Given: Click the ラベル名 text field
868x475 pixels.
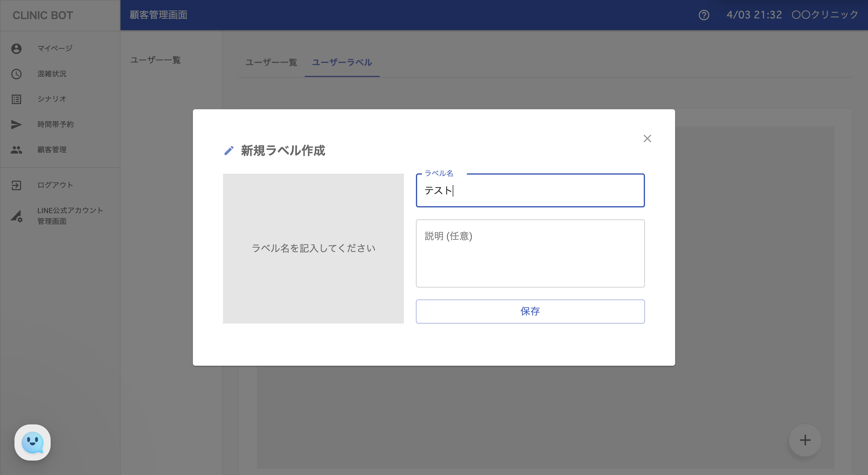Looking at the screenshot, I should pyautogui.click(x=530, y=191).
